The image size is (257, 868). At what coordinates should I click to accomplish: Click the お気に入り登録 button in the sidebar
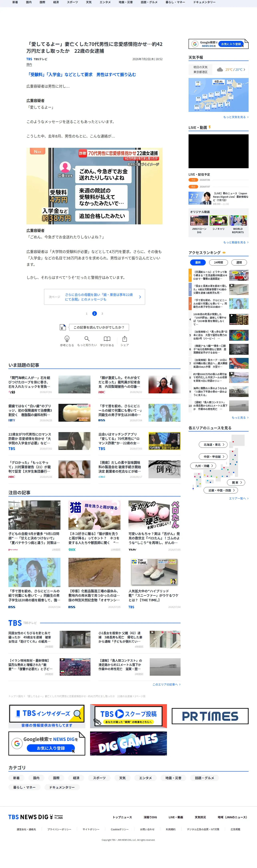click(x=231, y=44)
